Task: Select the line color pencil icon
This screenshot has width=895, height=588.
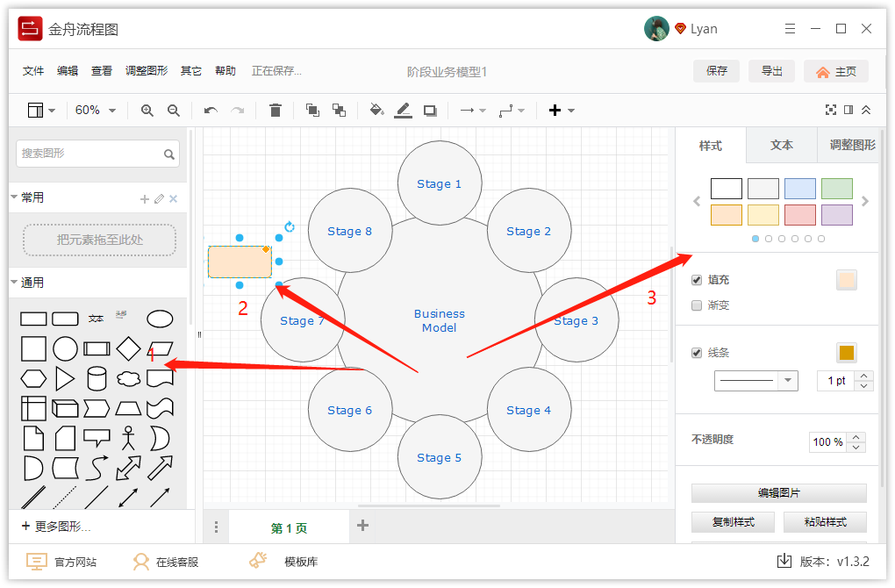Action: point(403,110)
